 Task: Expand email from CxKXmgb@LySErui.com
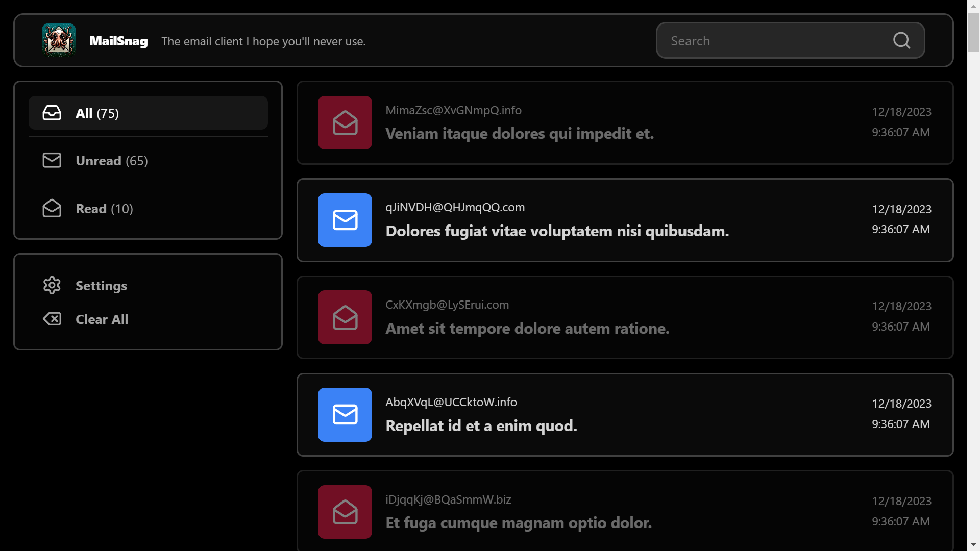coord(625,317)
